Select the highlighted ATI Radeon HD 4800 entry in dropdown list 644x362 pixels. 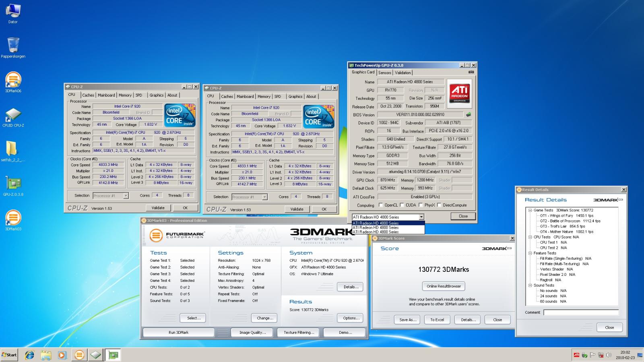(388, 223)
